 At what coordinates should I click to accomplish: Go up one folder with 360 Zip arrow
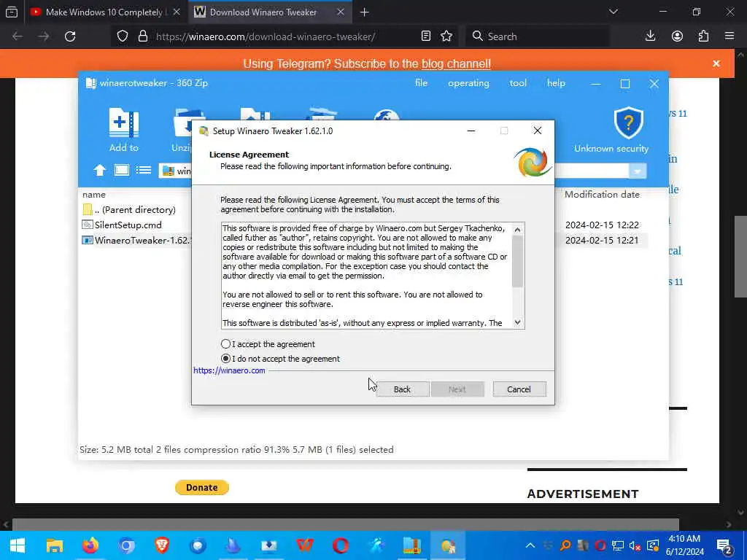click(99, 170)
